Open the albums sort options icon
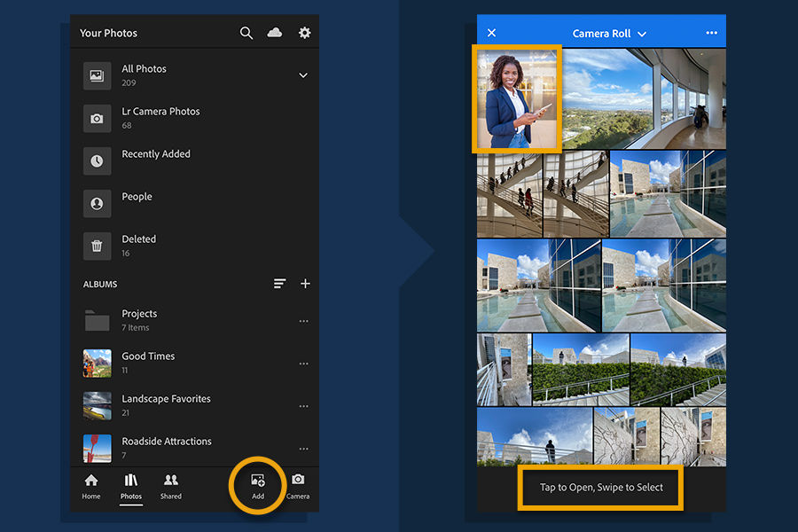This screenshot has width=798, height=532. click(x=279, y=284)
